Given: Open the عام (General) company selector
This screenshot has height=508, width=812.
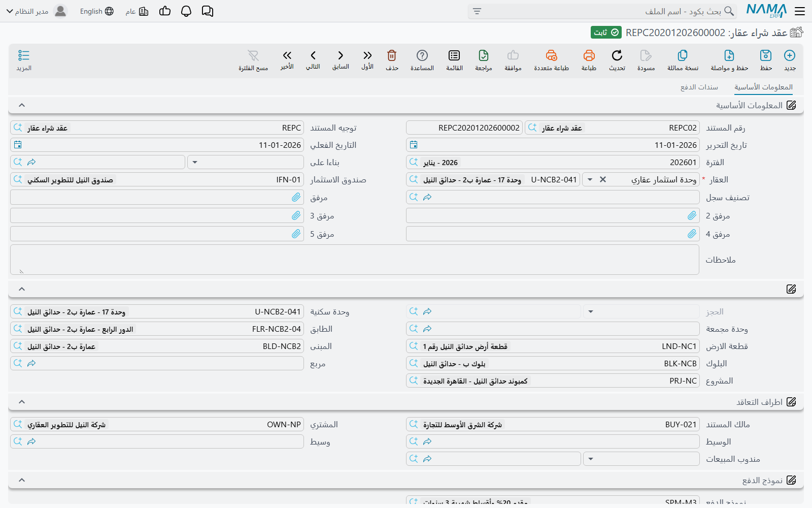Looking at the screenshot, I should pyautogui.click(x=137, y=11).
